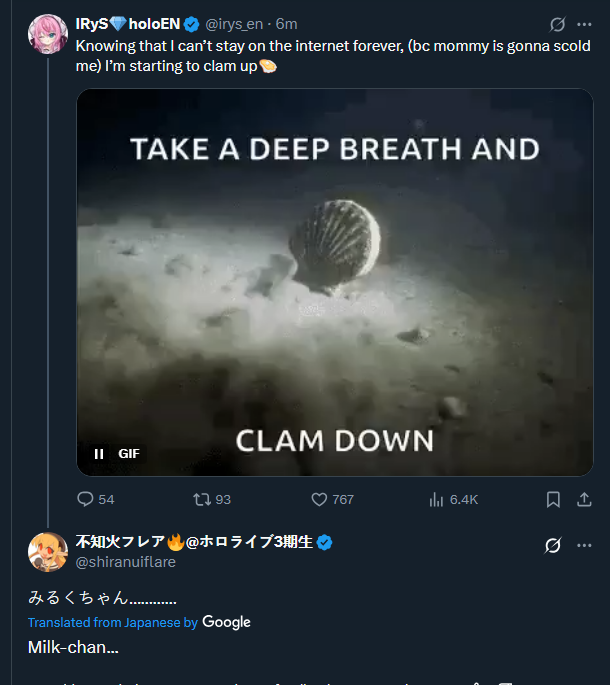Like the IRyS clam tweet
This screenshot has width=610, height=685.
[x=320, y=499]
